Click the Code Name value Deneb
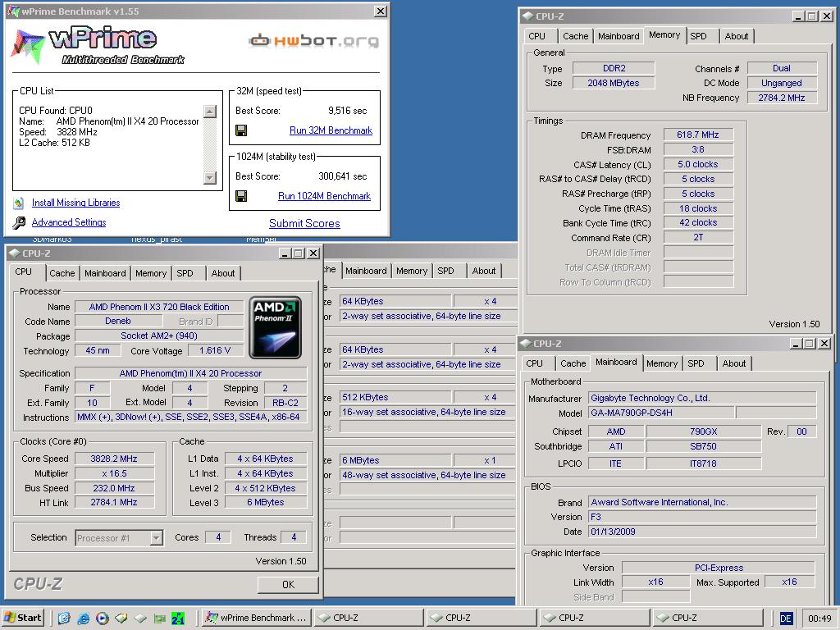840x630 pixels. tap(118, 321)
